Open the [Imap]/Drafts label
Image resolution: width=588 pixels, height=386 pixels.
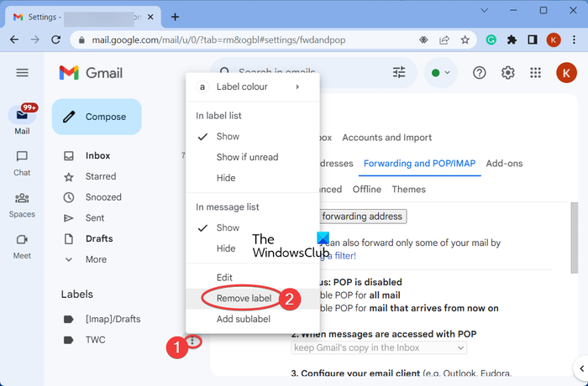[113, 319]
